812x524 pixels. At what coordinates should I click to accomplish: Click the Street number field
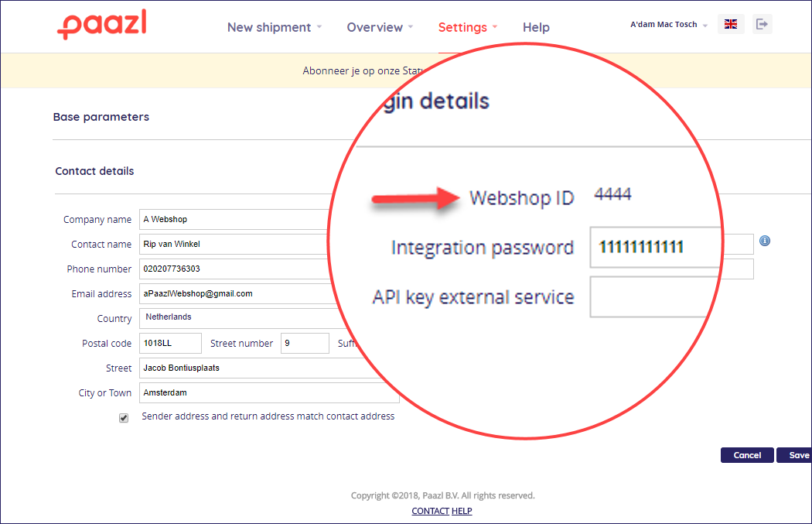tap(305, 343)
